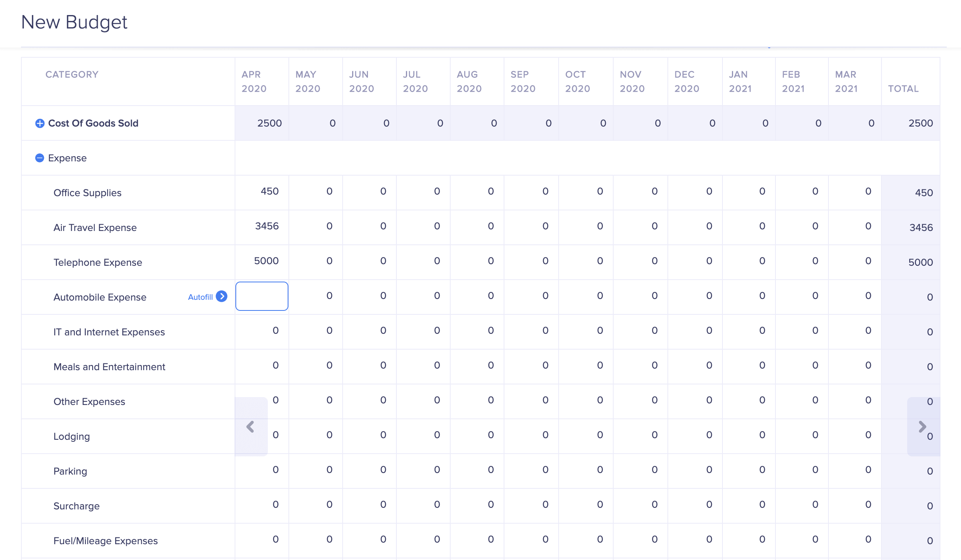
Task: Click Meals and Entertainment Jun 2020 cell
Action: point(370,366)
